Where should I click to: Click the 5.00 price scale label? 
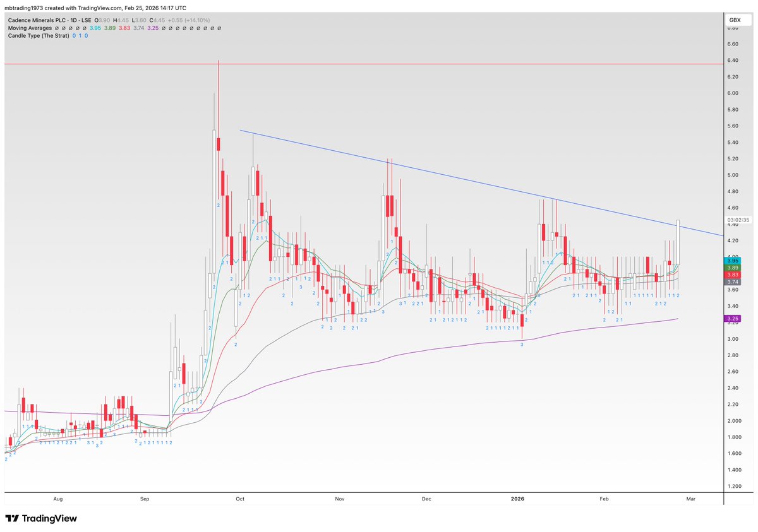tap(733, 175)
